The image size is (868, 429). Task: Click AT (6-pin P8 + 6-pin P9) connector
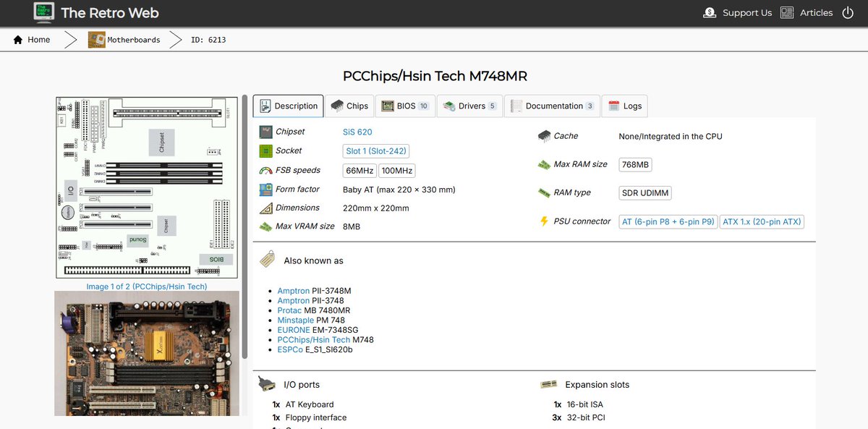tap(668, 222)
